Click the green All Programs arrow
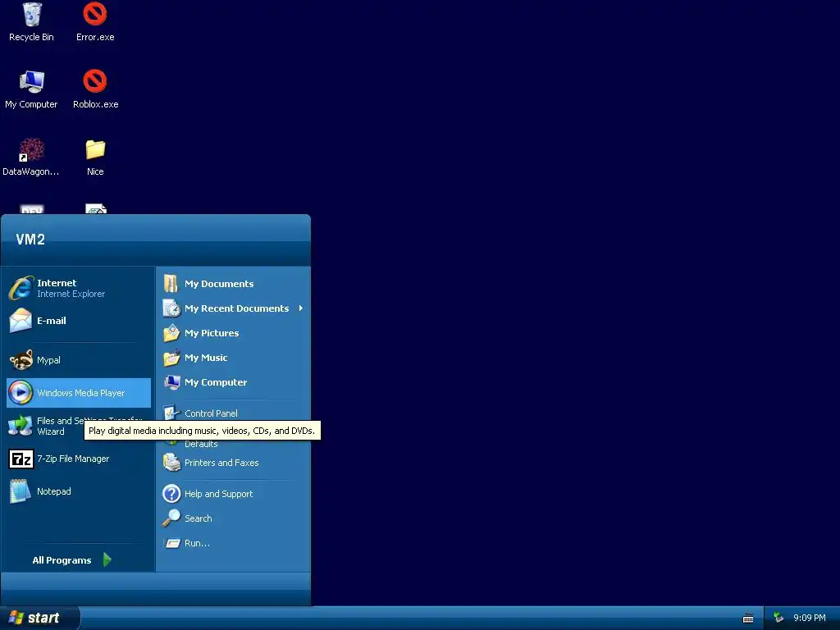This screenshot has height=630, width=840. 107,559
